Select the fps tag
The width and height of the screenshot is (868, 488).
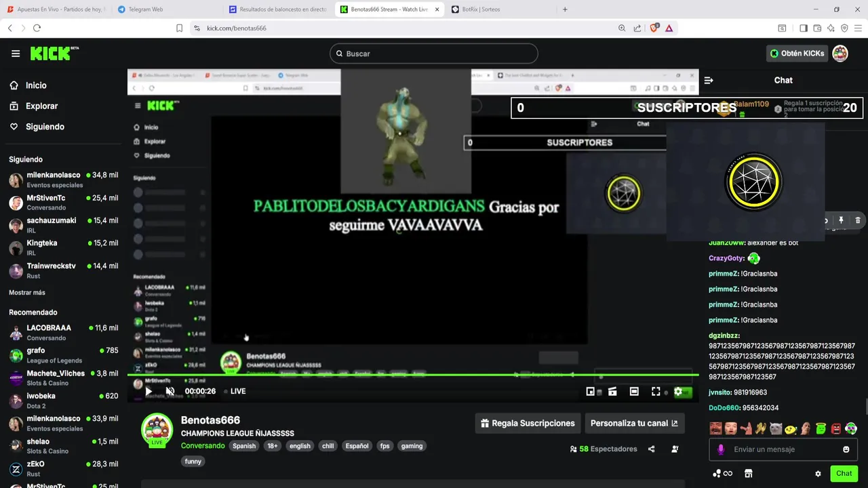385,446
